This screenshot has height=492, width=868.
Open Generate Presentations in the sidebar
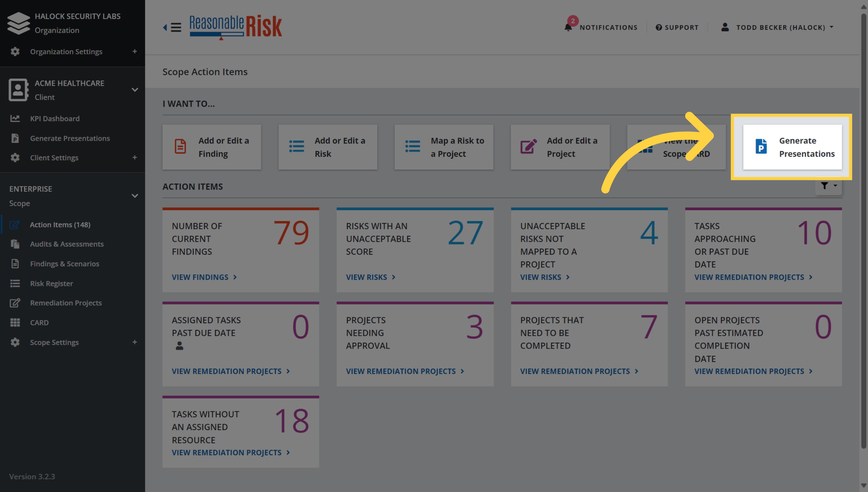coord(70,138)
